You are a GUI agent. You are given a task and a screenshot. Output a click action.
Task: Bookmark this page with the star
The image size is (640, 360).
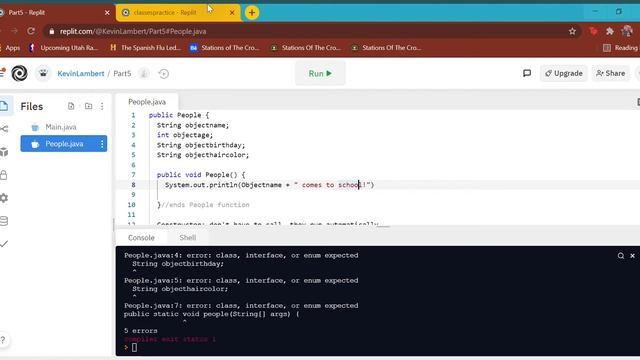(x=572, y=31)
